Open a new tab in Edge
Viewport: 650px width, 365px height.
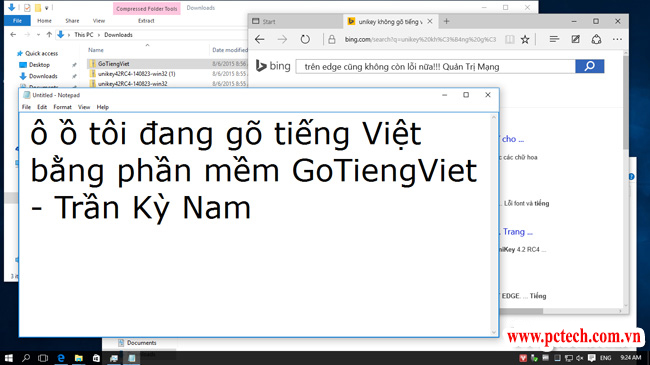tap(446, 21)
